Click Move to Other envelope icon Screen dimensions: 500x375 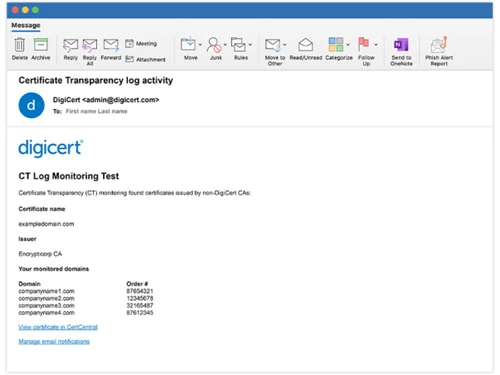pos(273,45)
